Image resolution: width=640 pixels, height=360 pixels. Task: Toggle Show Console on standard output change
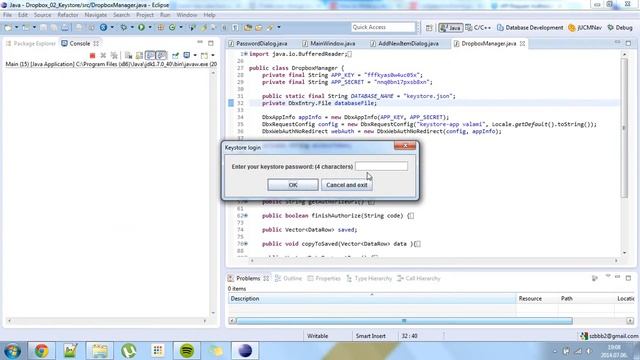click(x=150, y=55)
